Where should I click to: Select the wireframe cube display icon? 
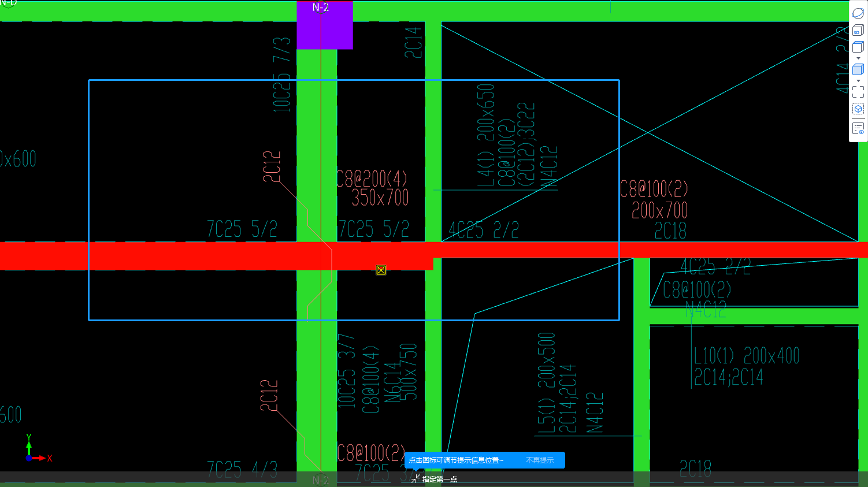[858, 47]
